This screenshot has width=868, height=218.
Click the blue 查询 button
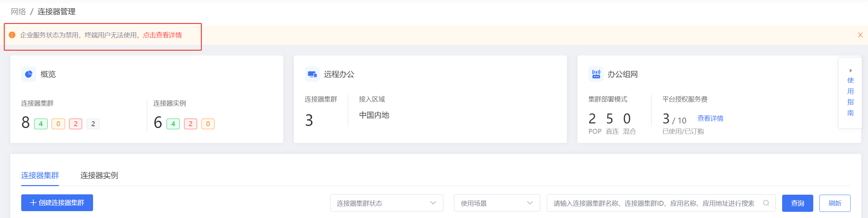point(798,203)
